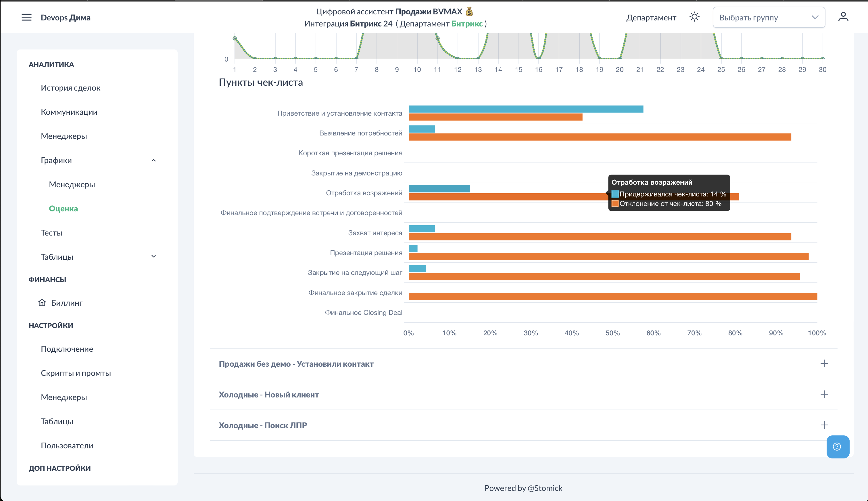Open Скрипты и промты settings

(x=76, y=373)
